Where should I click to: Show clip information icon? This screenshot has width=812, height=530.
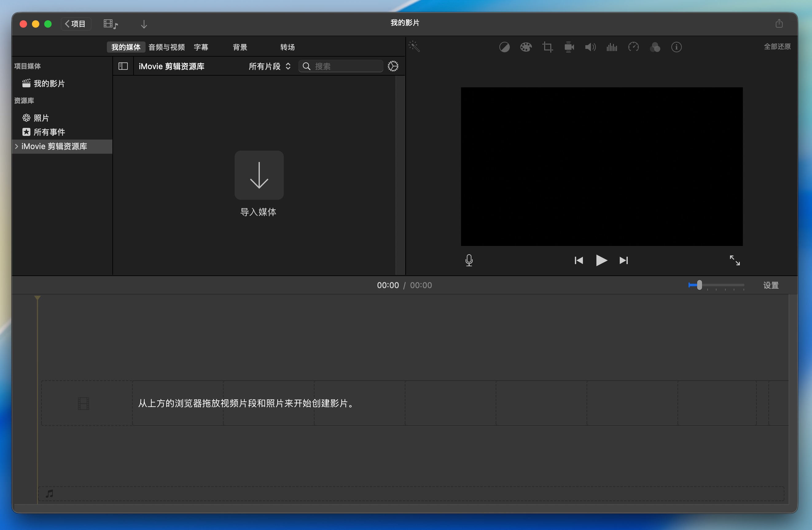(x=676, y=47)
